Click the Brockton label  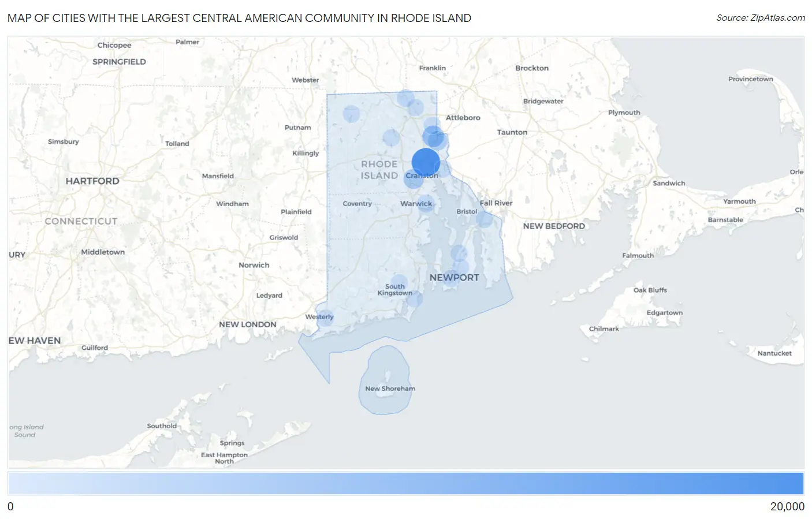(532, 68)
